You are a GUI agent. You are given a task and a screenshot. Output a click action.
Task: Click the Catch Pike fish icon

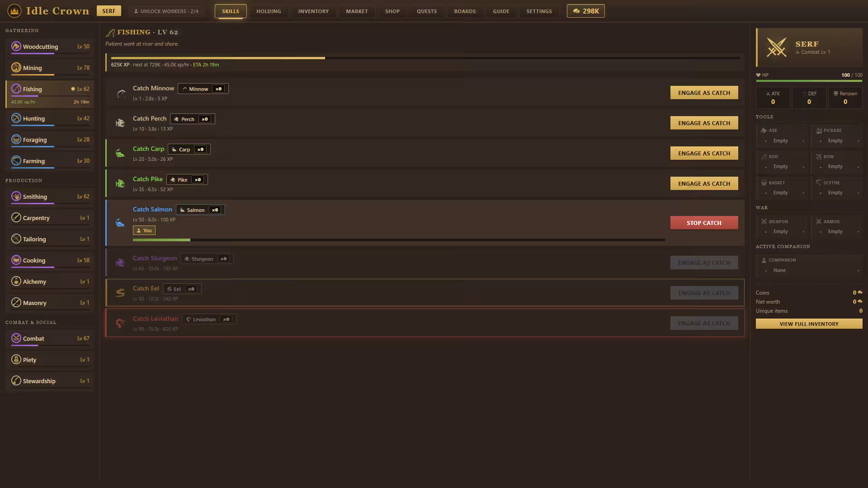pyautogui.click(x=120, y=183)
